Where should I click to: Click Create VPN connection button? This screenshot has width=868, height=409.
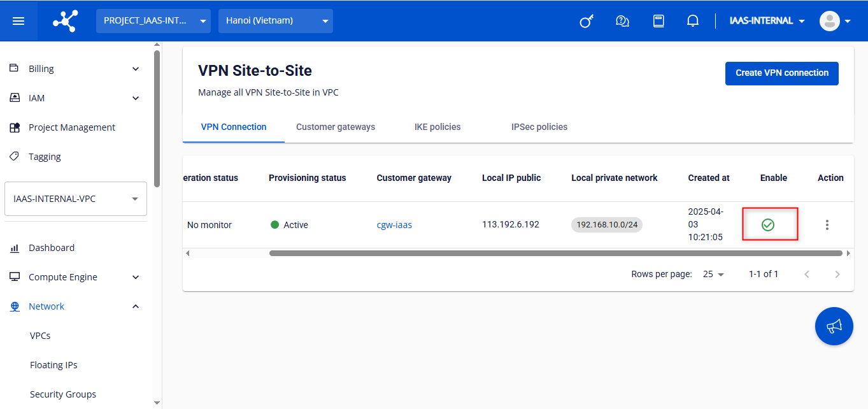[x=781, y=73]
